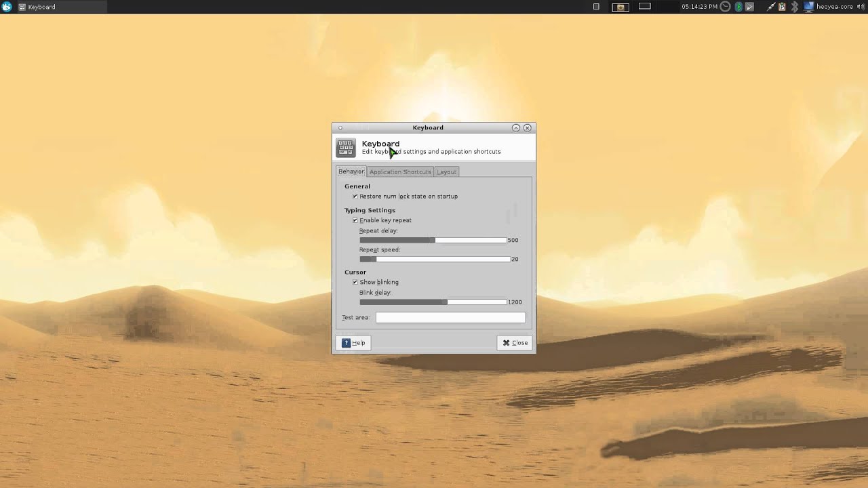Click the Blink delay: label
Image resolution: width=868 pixels, height=488 pixels.
click(x=376, y=293)
